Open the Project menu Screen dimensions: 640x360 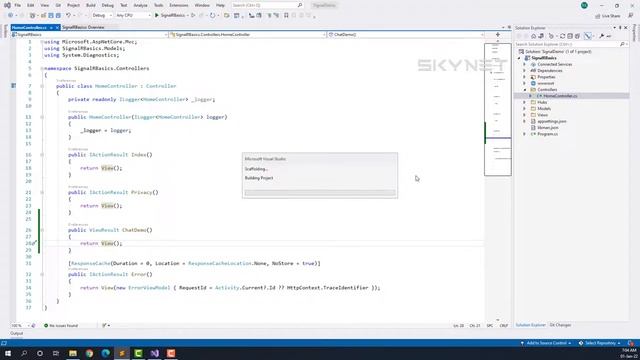pyautogui.click(x=73, y=5)
